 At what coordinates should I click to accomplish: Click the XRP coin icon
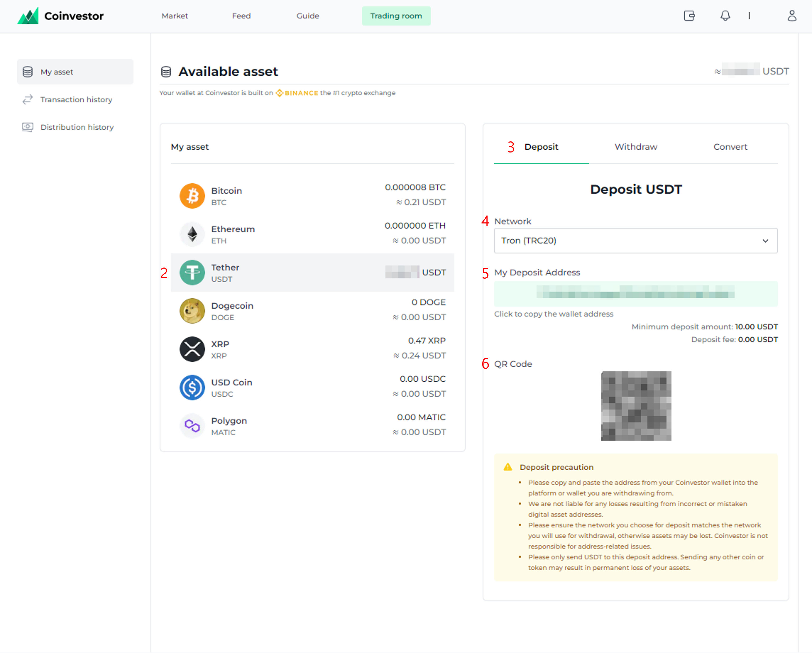tap(192, 349)
